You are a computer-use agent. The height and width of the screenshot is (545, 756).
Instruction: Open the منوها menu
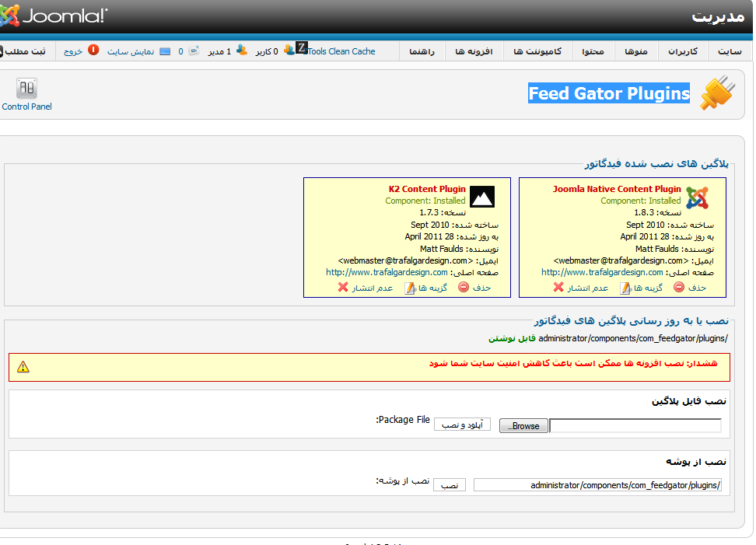636,51
